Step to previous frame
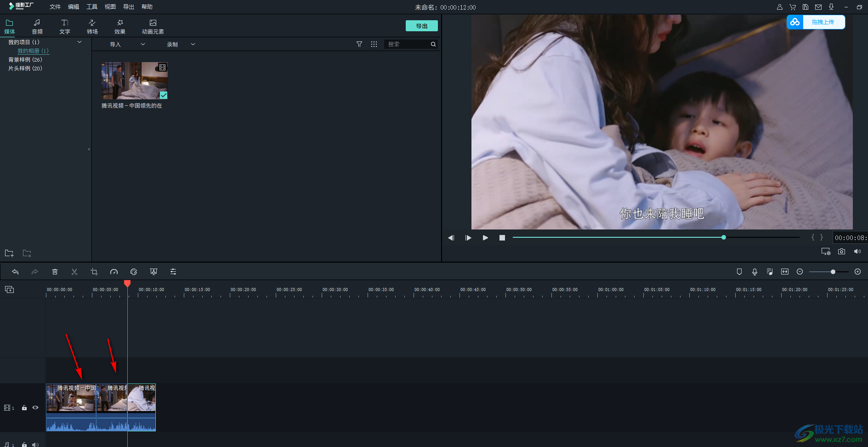868x447 pixels. click(451, 238)
